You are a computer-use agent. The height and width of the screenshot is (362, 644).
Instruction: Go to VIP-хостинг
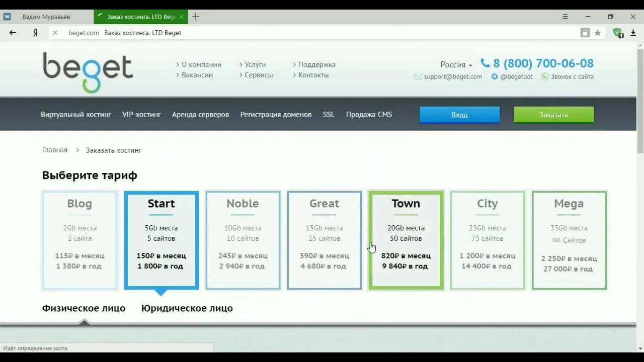[141, 115]
